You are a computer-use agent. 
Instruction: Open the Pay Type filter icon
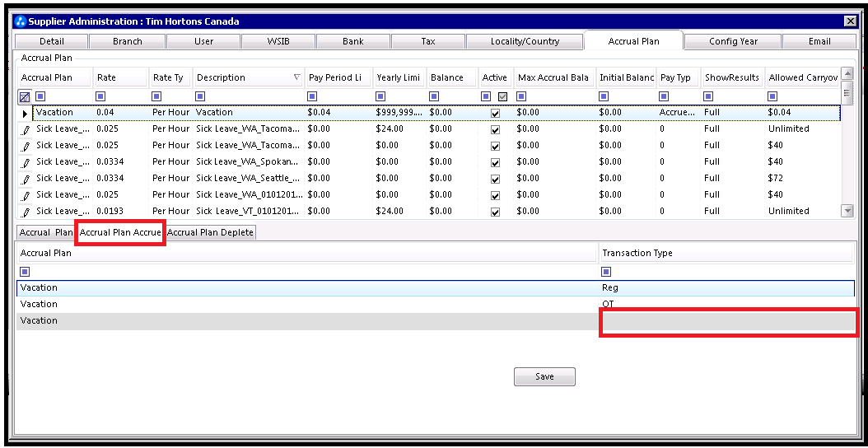coord(664,96)
